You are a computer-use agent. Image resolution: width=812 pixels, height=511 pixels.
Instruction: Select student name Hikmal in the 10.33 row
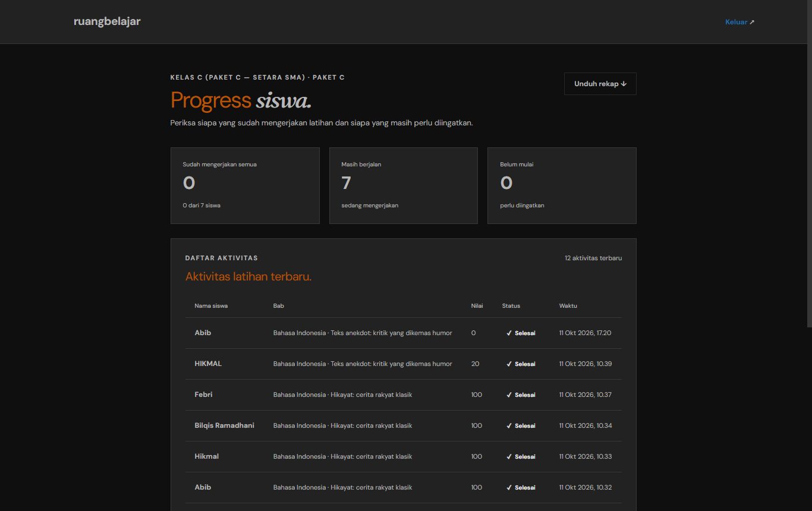click(207, 456)
